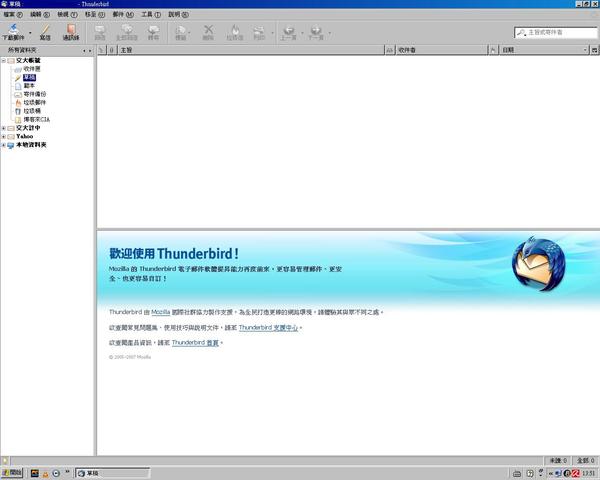This screenshot has height=480, width=600.
Task: Click the read-status column header icon
Action: click(390, 50)
